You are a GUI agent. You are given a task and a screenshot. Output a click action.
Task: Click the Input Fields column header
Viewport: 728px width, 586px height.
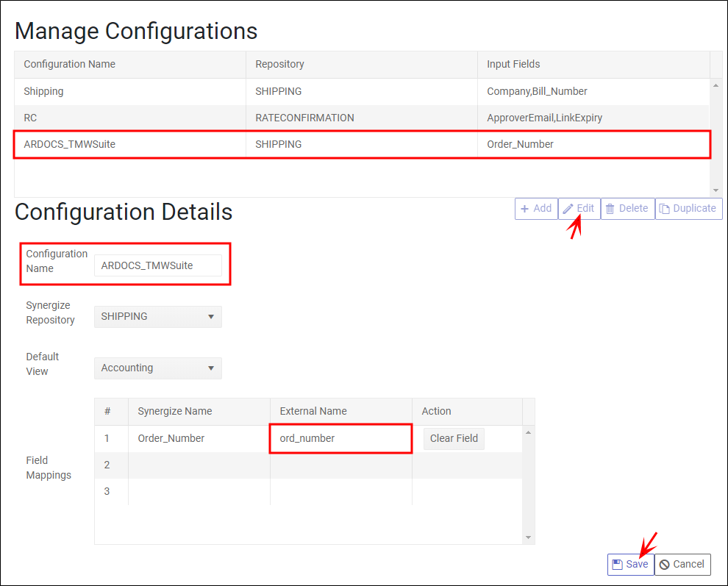[513, 64]
